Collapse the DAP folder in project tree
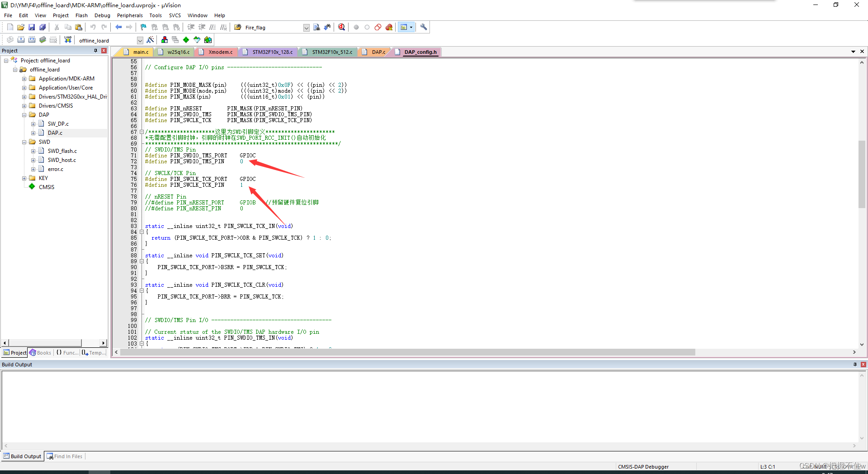Image resolution: width=868 pixels, height=474 pixels. click(24, 115)
